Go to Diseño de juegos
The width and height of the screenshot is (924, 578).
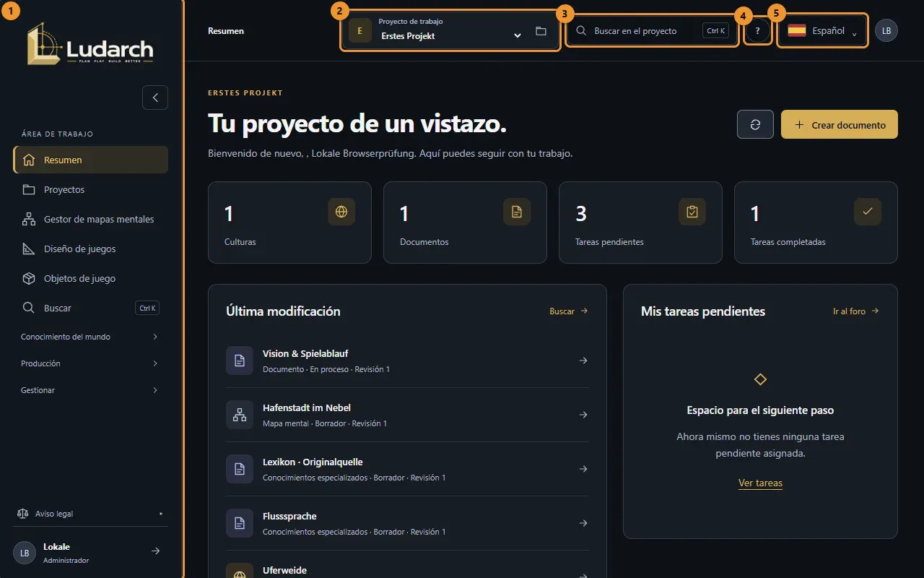[90, 249]
